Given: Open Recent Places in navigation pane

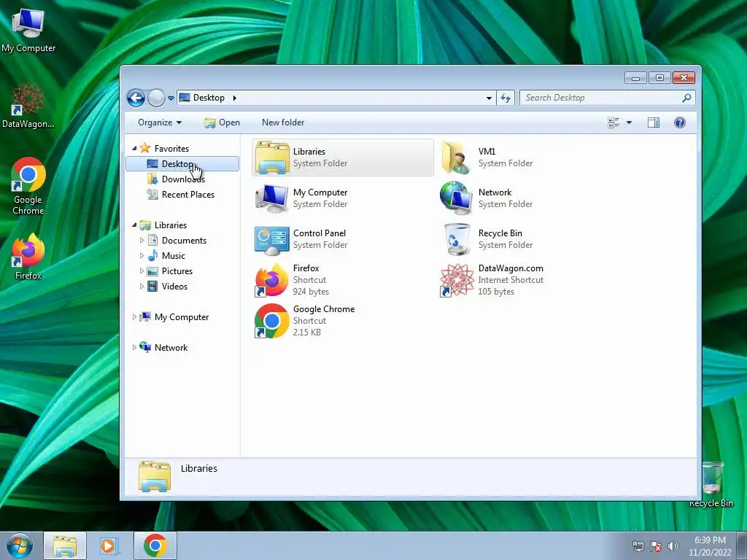Looking at the screenshot, I should tap(187, 194).
